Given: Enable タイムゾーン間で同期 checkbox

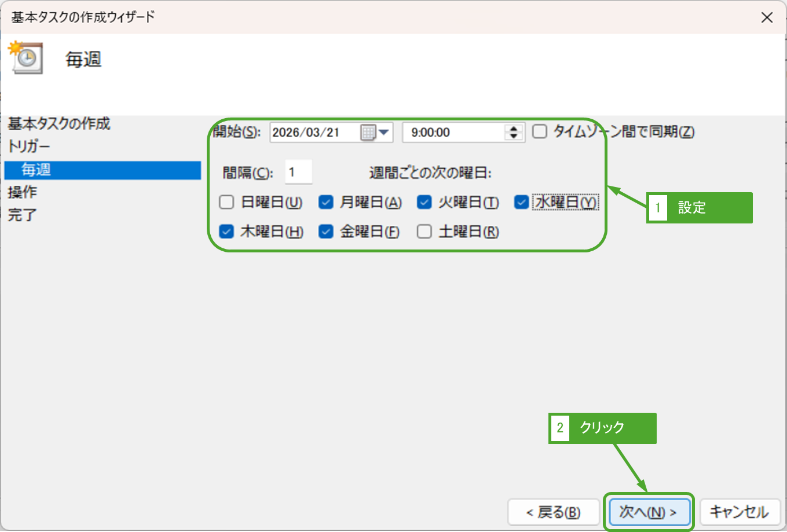Looking at the screenshot, I should [x=540, y=132].
